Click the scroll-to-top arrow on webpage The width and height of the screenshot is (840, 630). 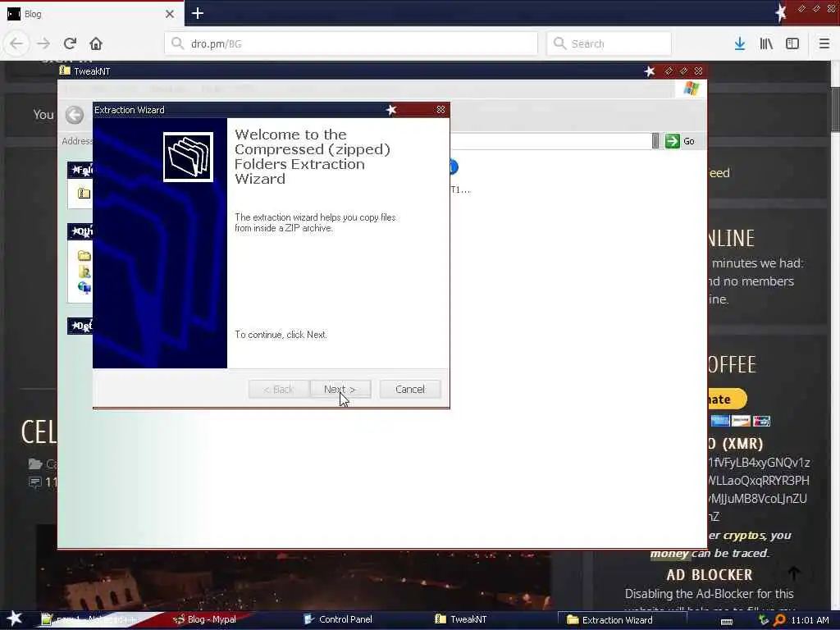coord(794,573)
